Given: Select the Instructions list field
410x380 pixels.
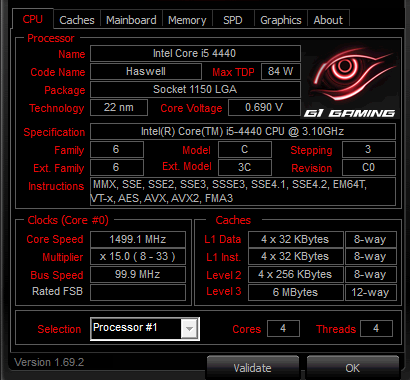Looking at the screenshot, I should [243, 191].
